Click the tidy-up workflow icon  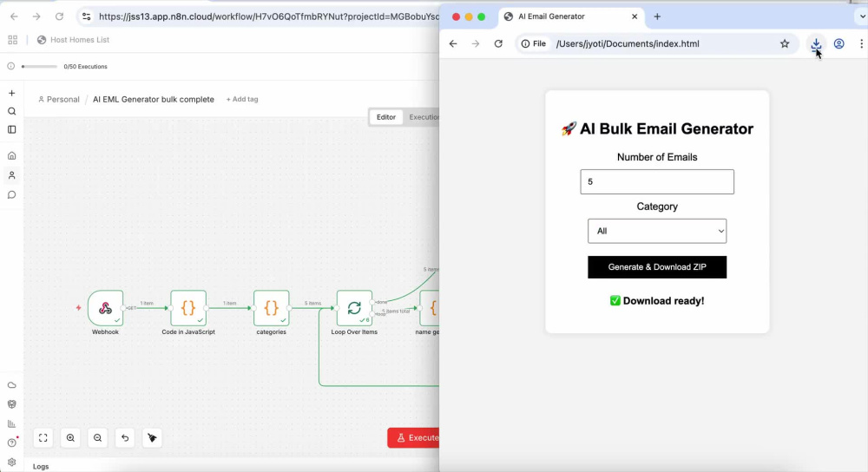[x=152, y=437]
